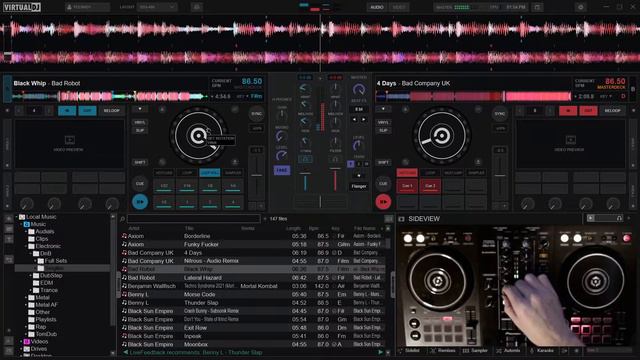Toggle SHIFT on right deck

383,162
